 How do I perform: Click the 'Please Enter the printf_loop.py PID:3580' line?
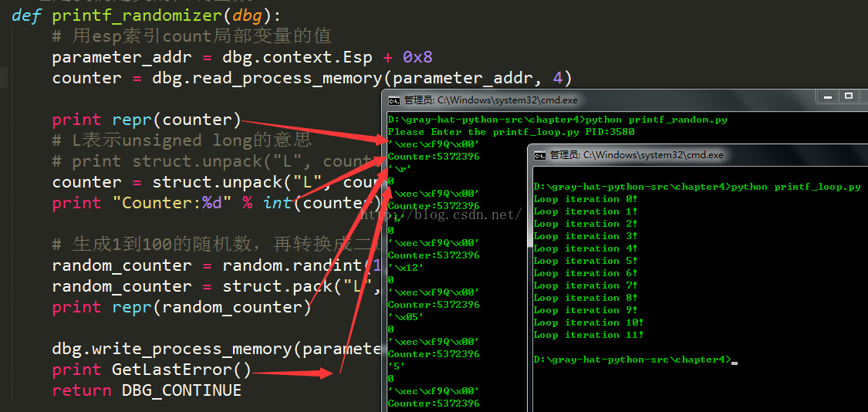[x=511, y=132]
